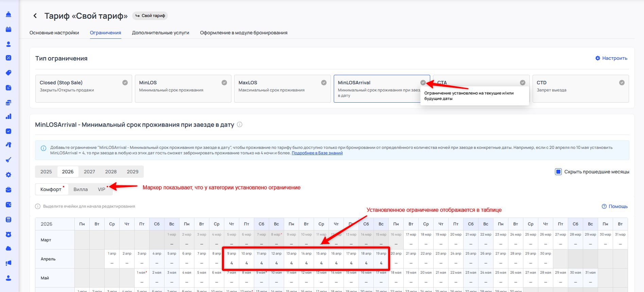
Task: Click the reception bell icon in sidebar
Action: coord(8,14)
